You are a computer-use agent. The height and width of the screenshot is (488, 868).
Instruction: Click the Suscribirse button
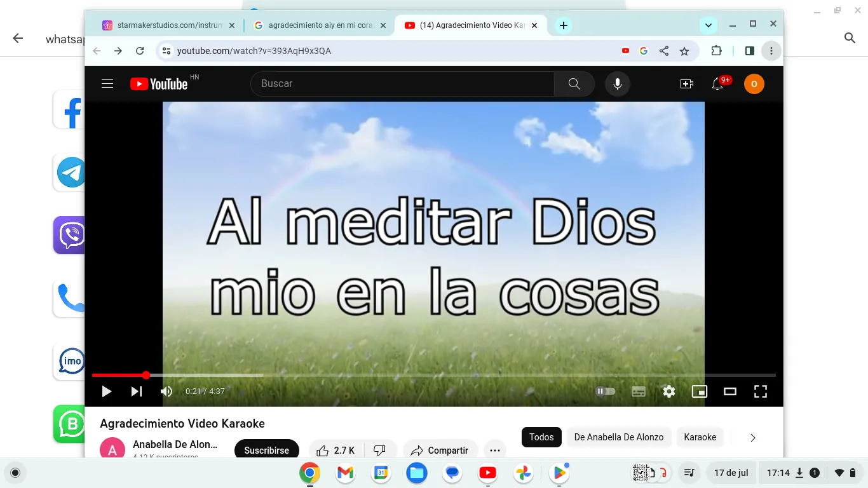pos(267,451)
